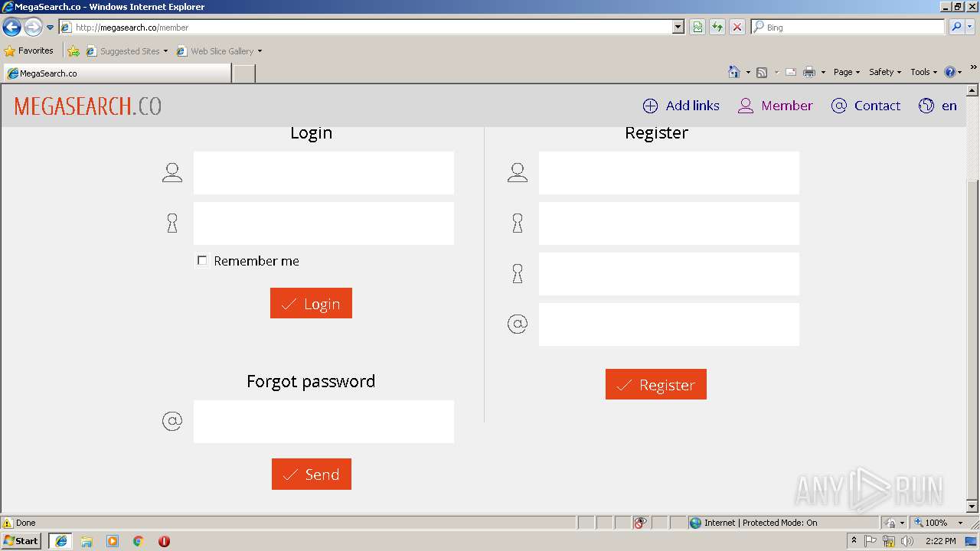
Task: Open the recent pages dropdown arrow
Action: (x=51, y=28)
